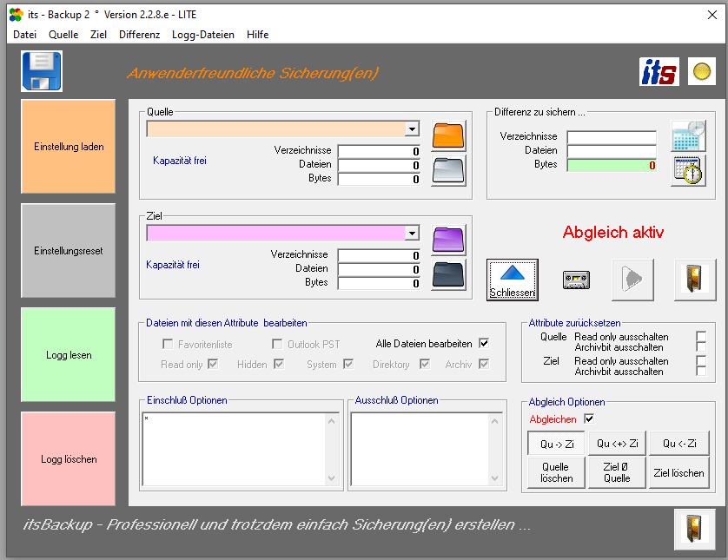This screenshot has width=728, height=560.
Task: Enable Ziel Read only ausschalten checkbox
Action: (701, 360)
